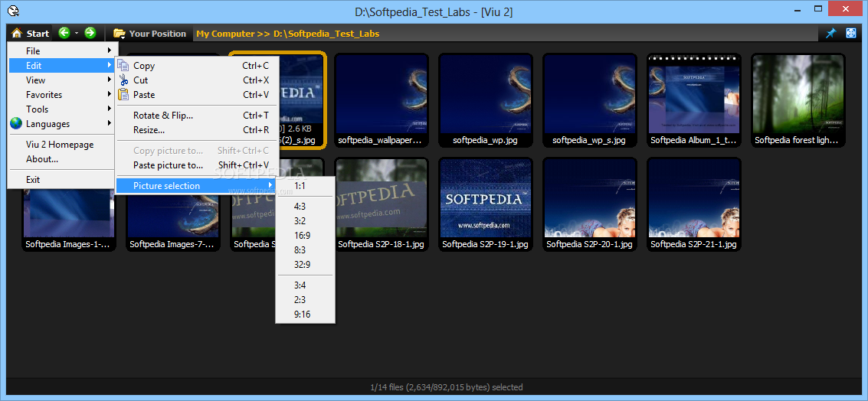Select the 2:3 picture selection ratio
Viewport: 868px width, 401px height.
pyautogui.click(x=305, y=300)
